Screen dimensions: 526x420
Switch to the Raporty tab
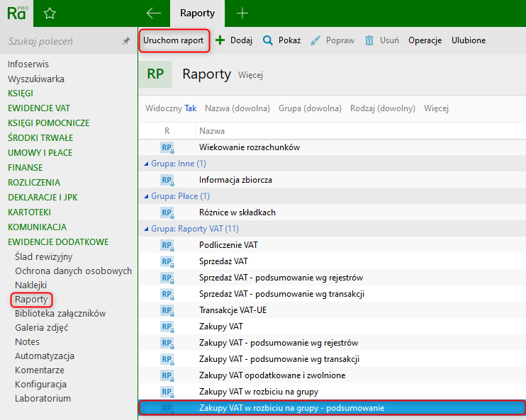197,13
